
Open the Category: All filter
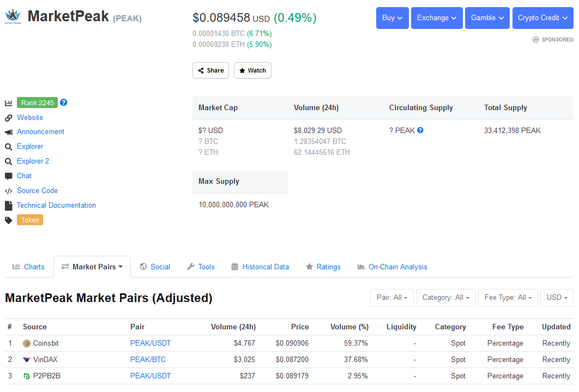click(x=446, y=298)
